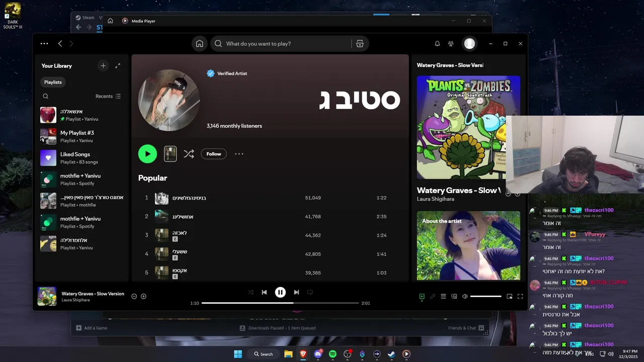
Task: Open the אלוזמדולילה playlist
Action: 82,244
